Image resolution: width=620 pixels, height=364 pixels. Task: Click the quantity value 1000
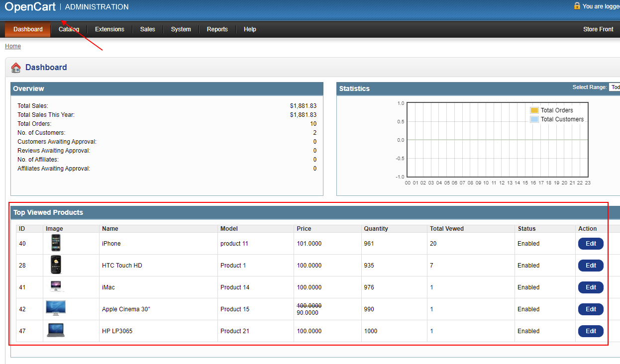pos(371,331)
